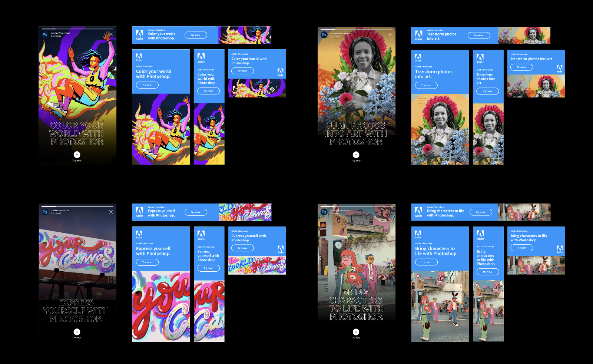
Task: Click the Adobe logo in the 'Express yourself' small landscape ad
Action: [281, 249]
